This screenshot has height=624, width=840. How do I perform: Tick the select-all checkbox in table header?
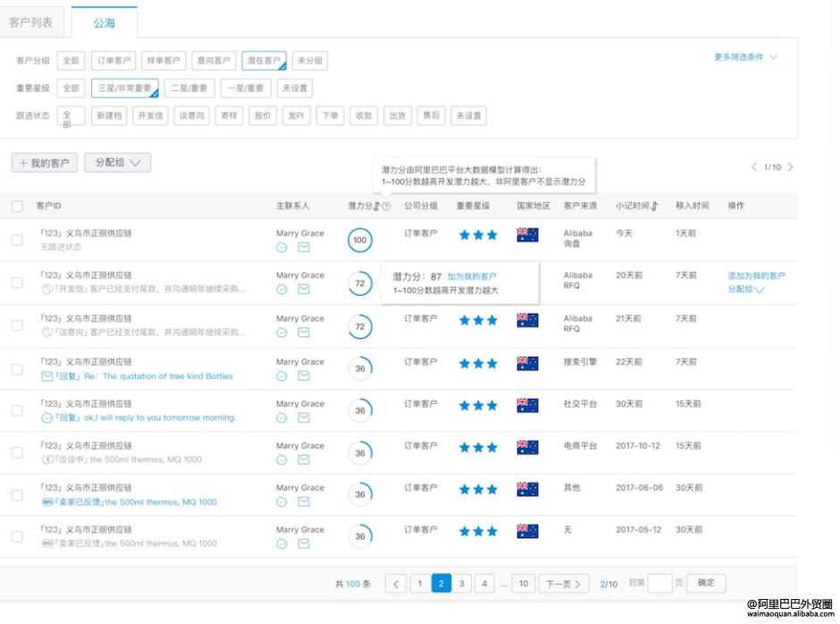coord(17,207)
